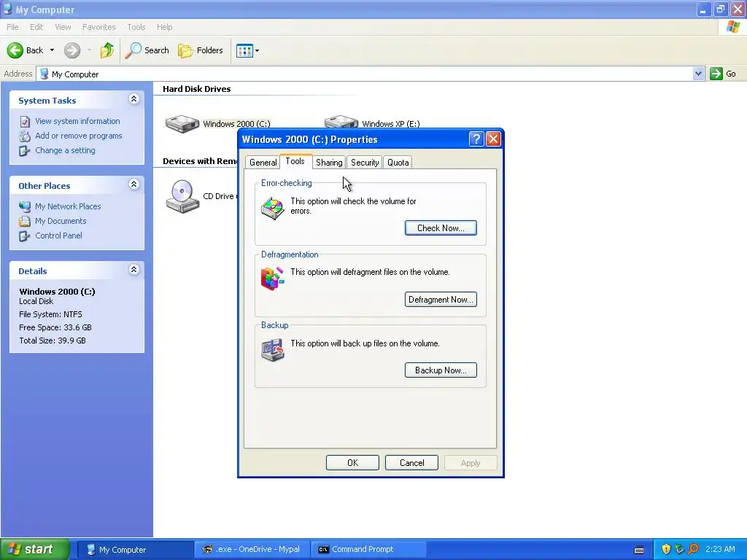Click the View system information icon
Viewport: 747px width, 560px height.
25,122
